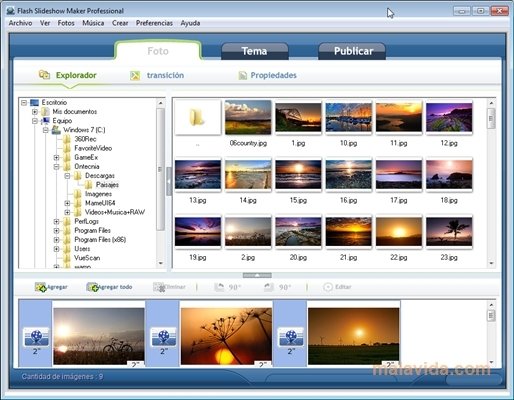This screenshot has height=400, width=514.
Task: Click the Videos+Musica+RAW folder label
Action: pyautogui.click(x=115, y=212)
